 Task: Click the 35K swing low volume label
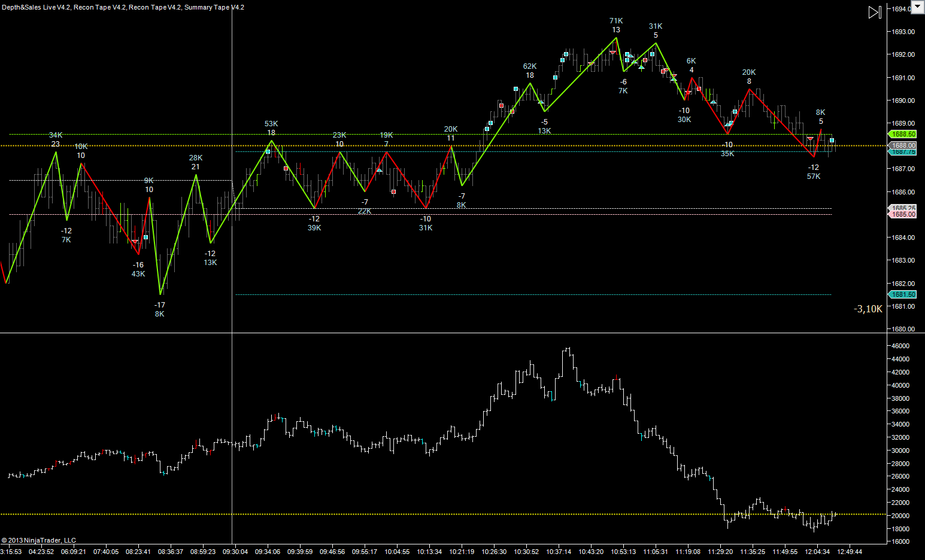pyautogui.click(x=727, y=154)
